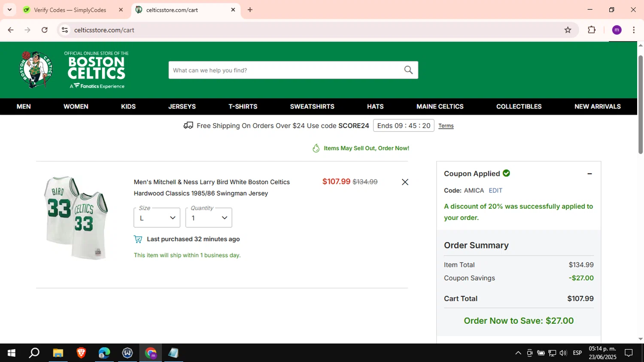Image resolution: width=644 pixels, height=362 pixels.
Task: Open the COLLECTIBLES navigation menu
Action: pyautogui.click(x=519, y=106)
